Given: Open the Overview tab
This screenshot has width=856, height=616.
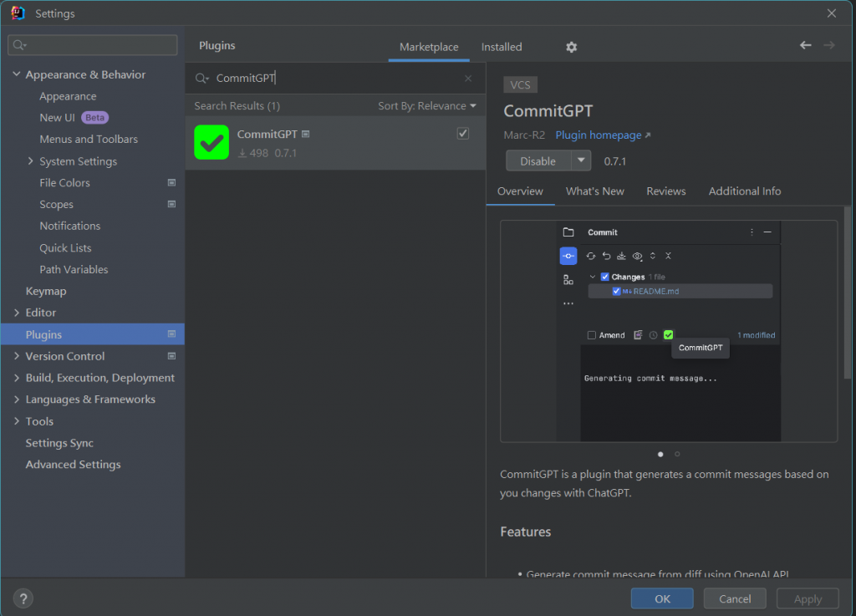Looking at the screenshot, I should pyautogui.click(x=520, y=191).
